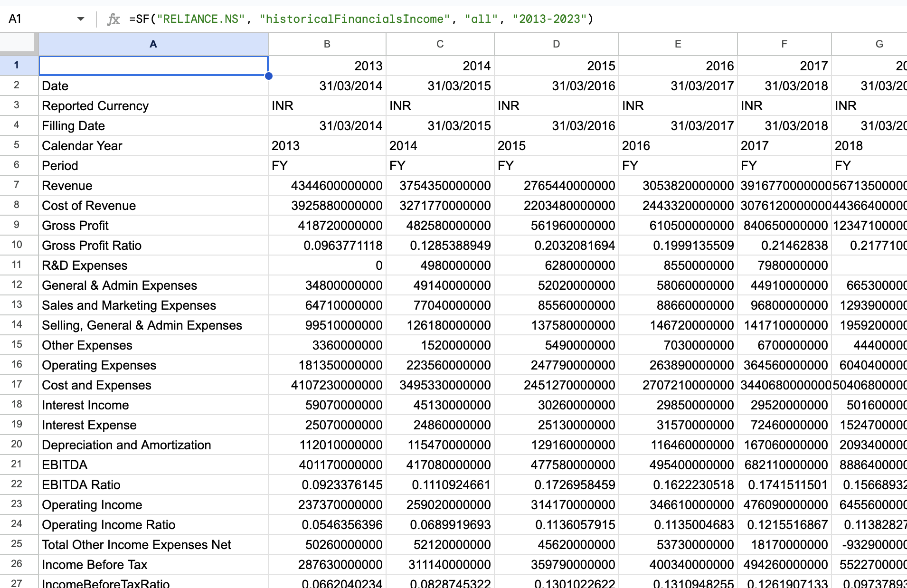The height and width of the screenshot is (588, 907).
Task: Select the column A header
Action: tap(153, 44)
